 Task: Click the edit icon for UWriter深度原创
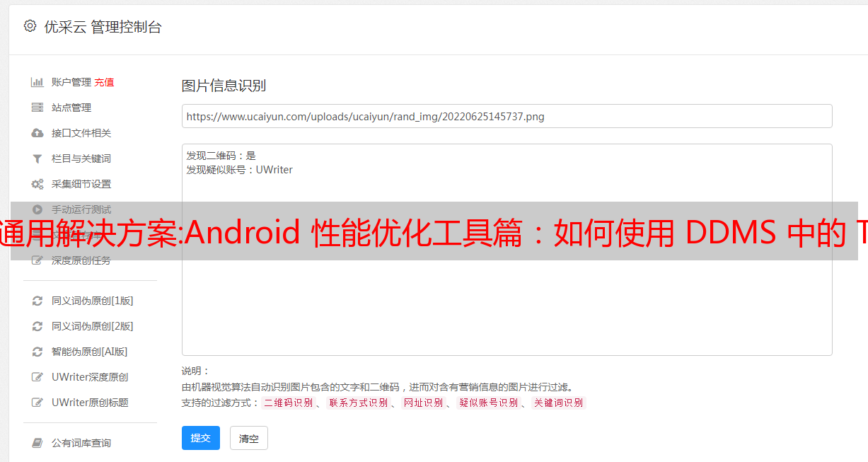[37, 377]
